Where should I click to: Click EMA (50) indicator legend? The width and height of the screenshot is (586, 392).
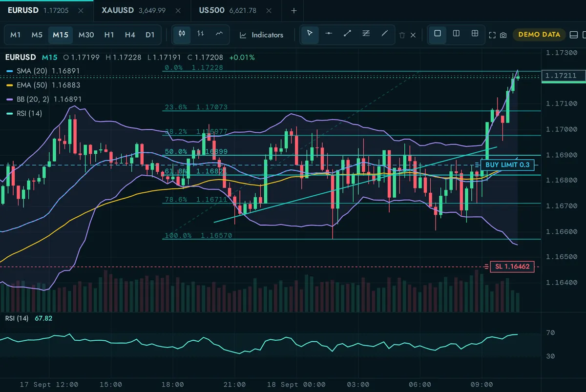click(43, 85)
